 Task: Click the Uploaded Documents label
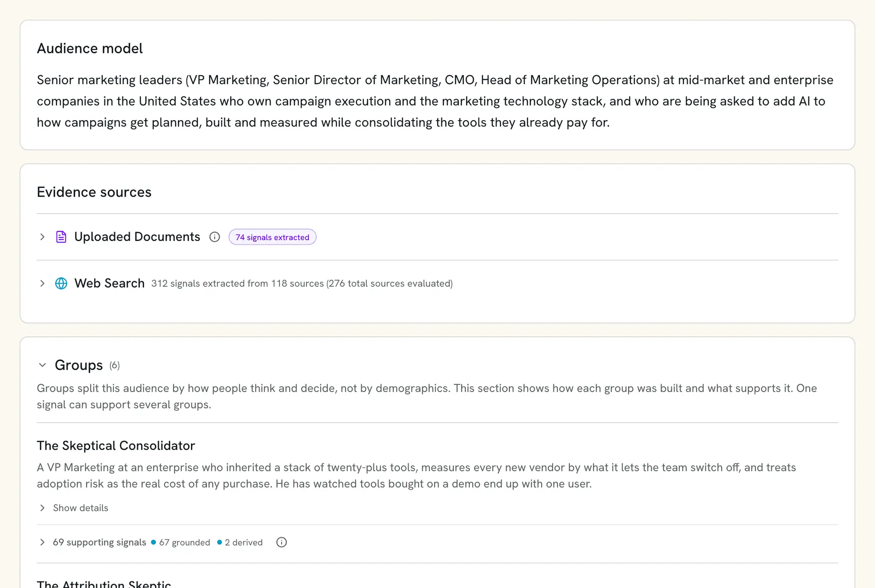pos(137,237)
